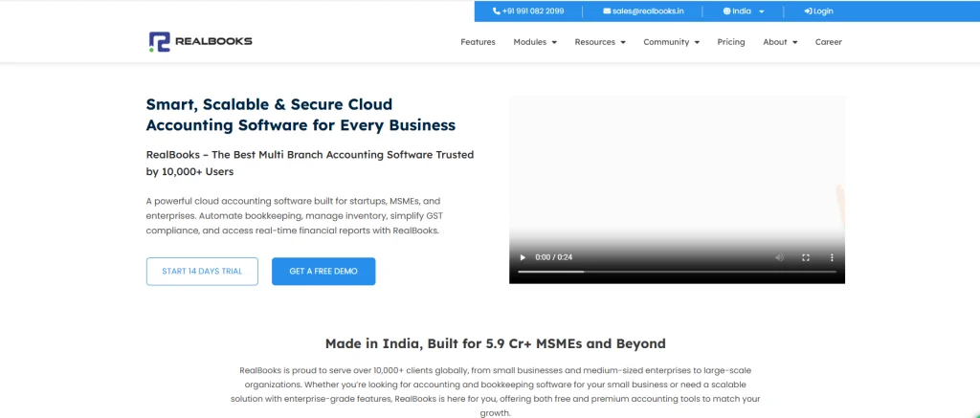Click Start 14 Days Trial button
Screen dimensions: 980x418
pos(202,271)
